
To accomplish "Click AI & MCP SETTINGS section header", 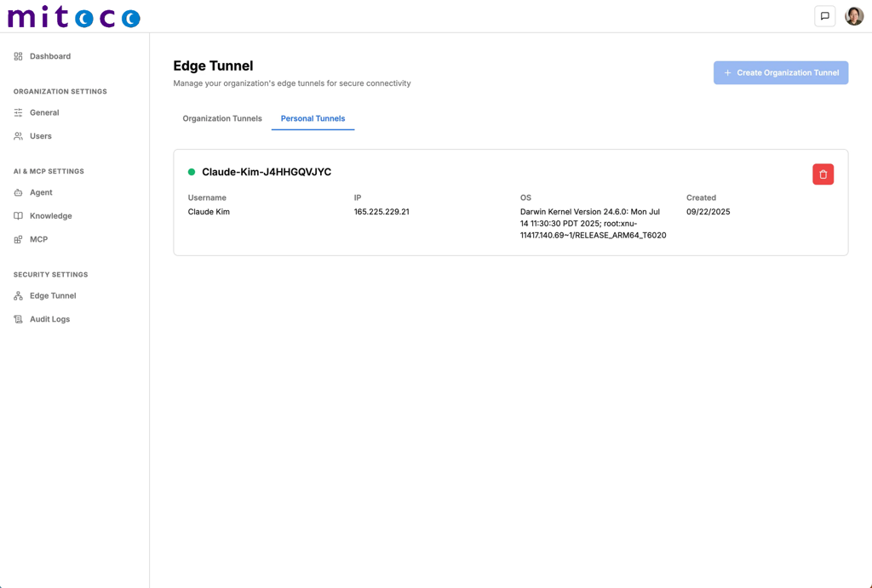I will pyautogui.click(x=49, y=171).
